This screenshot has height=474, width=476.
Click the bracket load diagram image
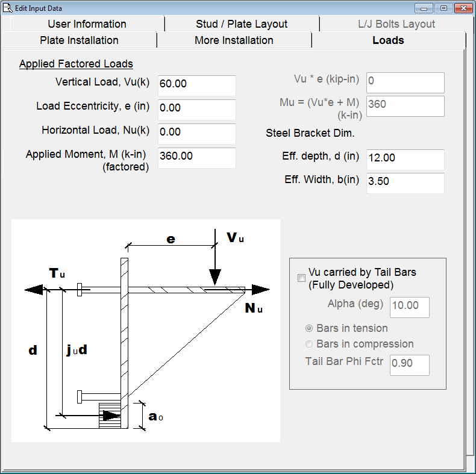pos(146,331)
